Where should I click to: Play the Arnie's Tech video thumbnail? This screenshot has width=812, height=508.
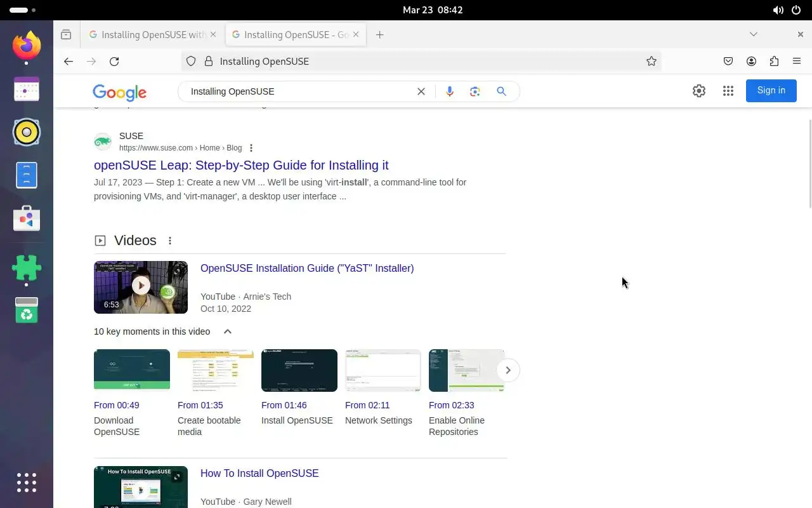point(141,287)
